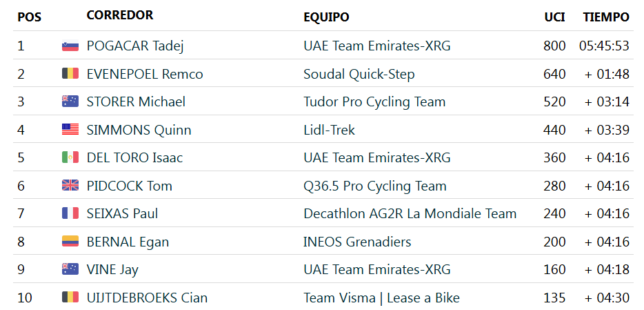Open rider POGACAR Tadej's profile link
This screenshot has width=644, height=310.
click(x=134, y=46)
